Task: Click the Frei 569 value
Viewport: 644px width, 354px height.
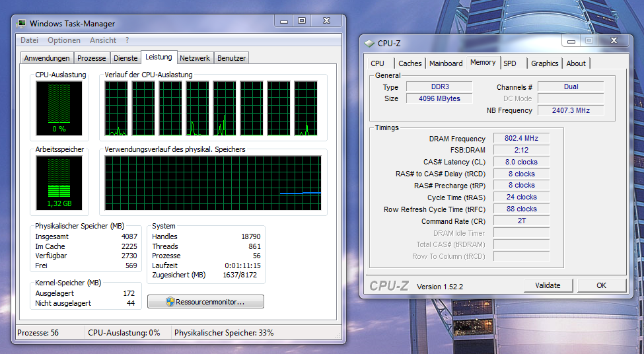Action: 131,265
